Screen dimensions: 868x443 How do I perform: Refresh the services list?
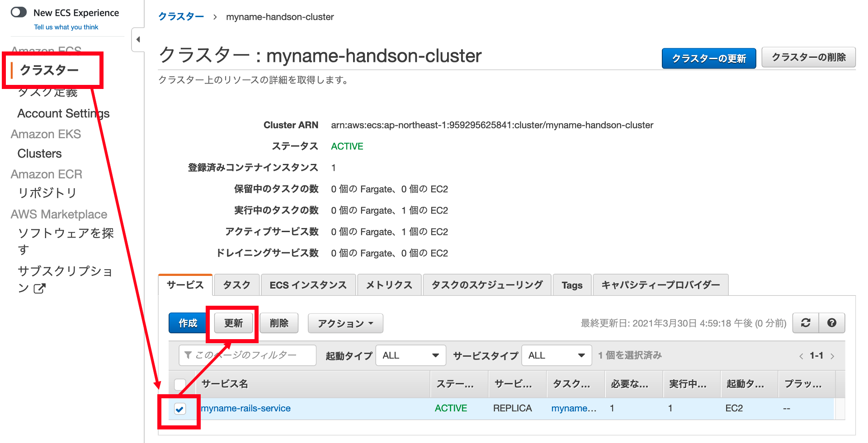pyautogui.click(x=806, y=323)
